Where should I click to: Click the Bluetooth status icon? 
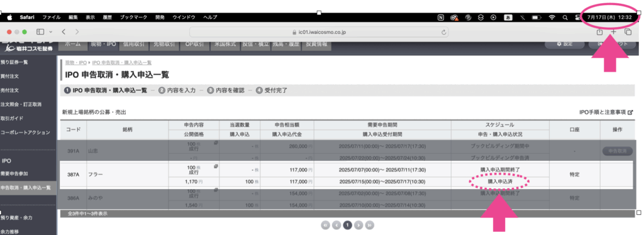(523, 17)
